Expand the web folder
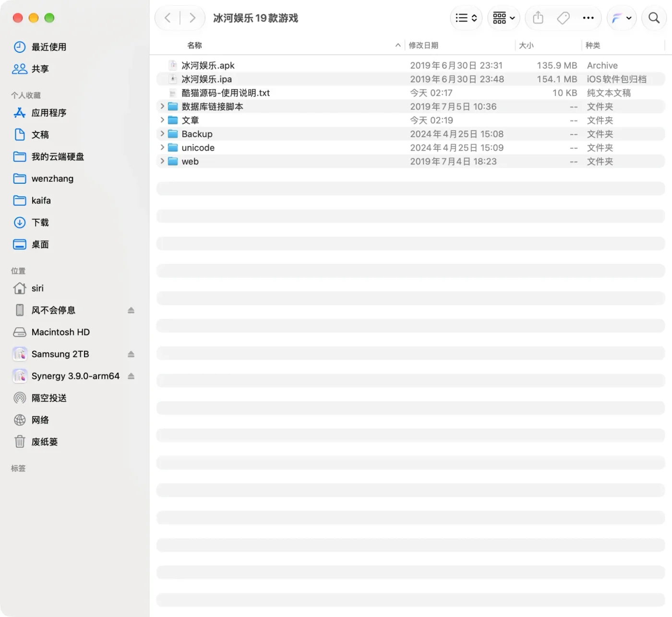Image resolution: width=672 pixels, height=617 pixels. [x=162, y=161]
